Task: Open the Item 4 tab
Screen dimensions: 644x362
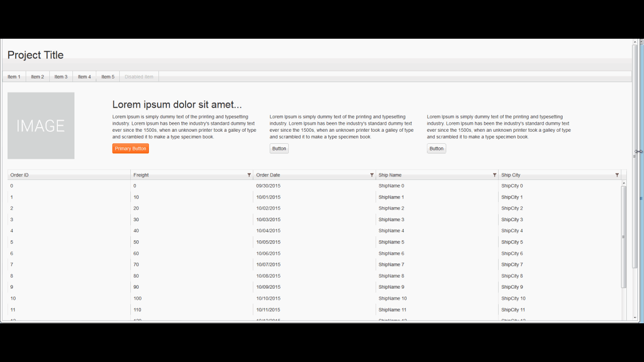Action: 84,76
